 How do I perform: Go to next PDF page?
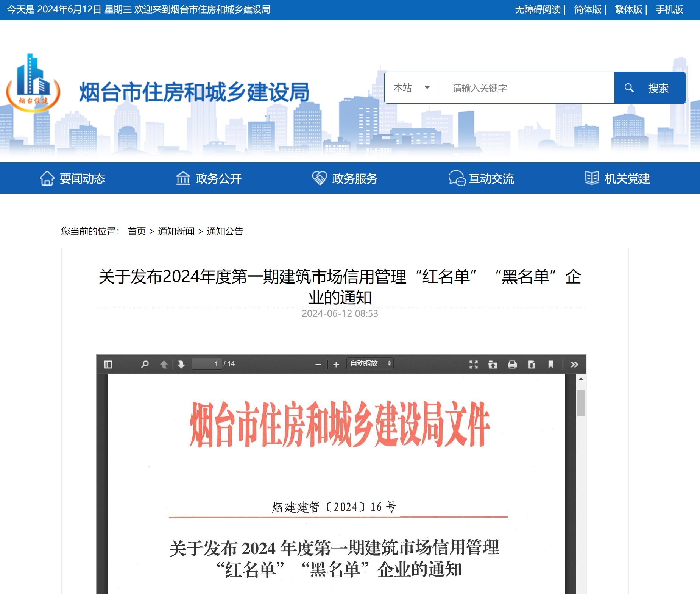click(x=181, y=364)
